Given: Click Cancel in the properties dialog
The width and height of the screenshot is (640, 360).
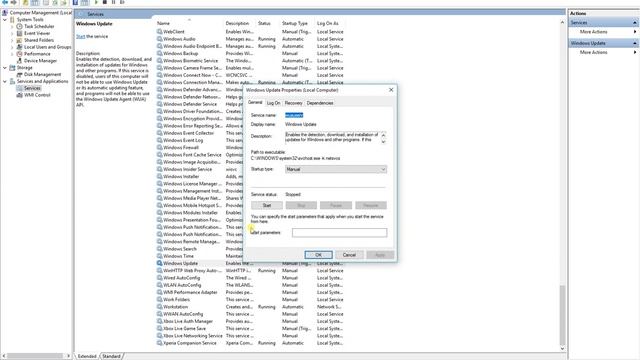Looking at the screenshot, I should click(349, 255).
